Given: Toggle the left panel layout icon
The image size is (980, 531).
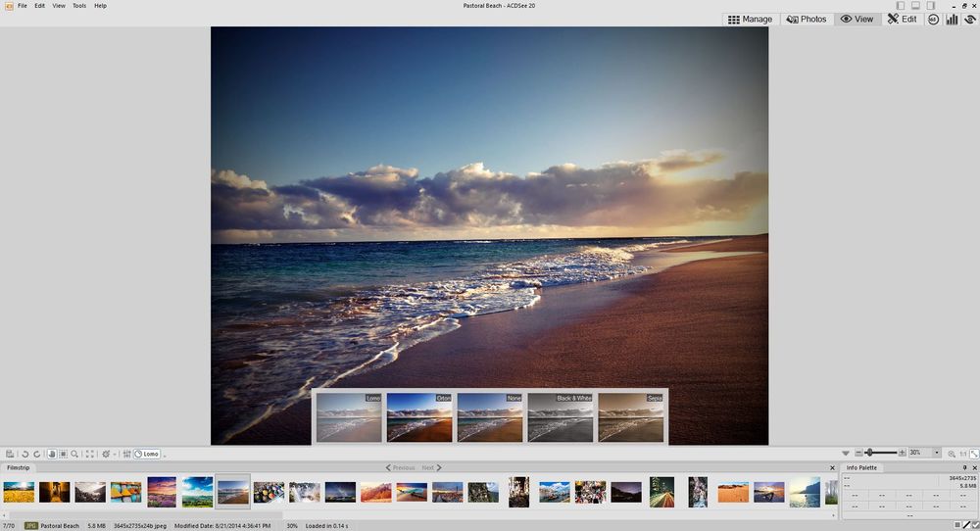Looking at the screenshot, I should 900,6.
